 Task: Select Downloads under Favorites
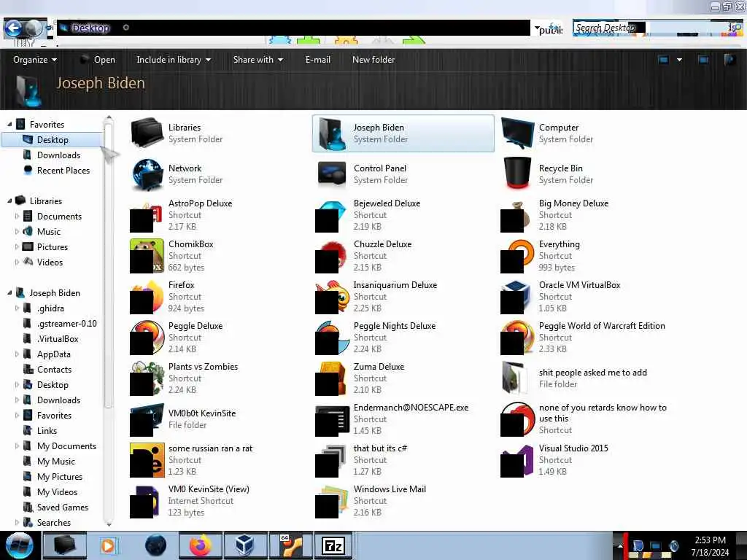pos(58,155)
